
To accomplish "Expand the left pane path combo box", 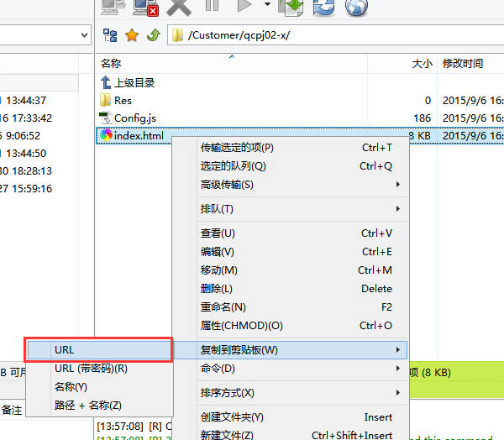I will pyautogui.click(x=84, y=35).
